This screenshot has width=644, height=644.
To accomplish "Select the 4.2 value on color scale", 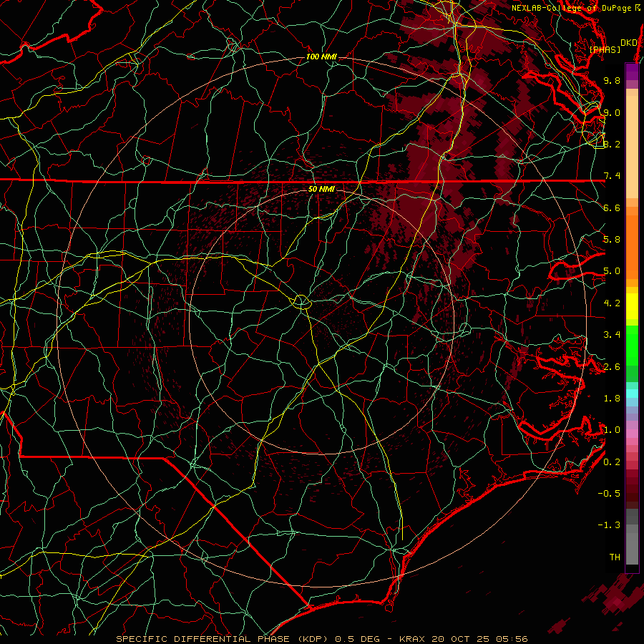I will click(x=612, y=303).
